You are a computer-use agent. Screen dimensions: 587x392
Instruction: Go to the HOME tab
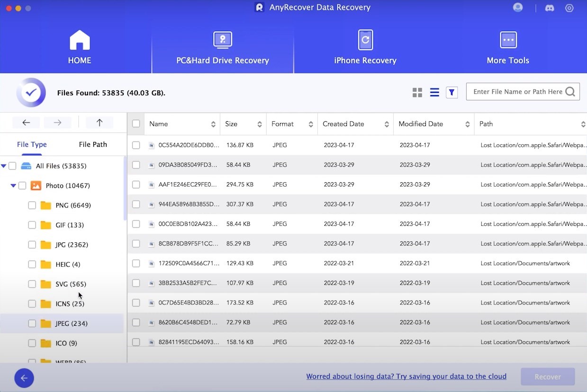click(x=80, y=47)
